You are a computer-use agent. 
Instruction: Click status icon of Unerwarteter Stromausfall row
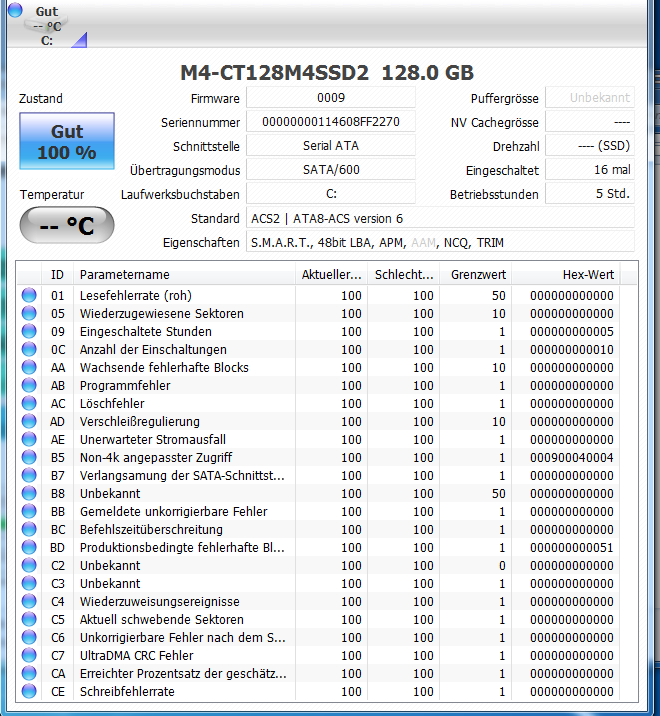(29, 439)
